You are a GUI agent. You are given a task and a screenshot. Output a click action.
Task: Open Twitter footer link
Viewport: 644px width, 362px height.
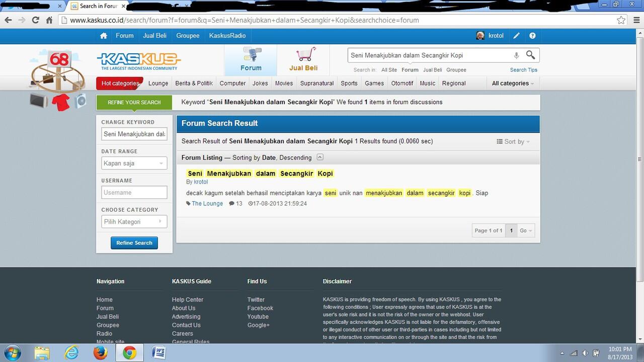(256, 300)
